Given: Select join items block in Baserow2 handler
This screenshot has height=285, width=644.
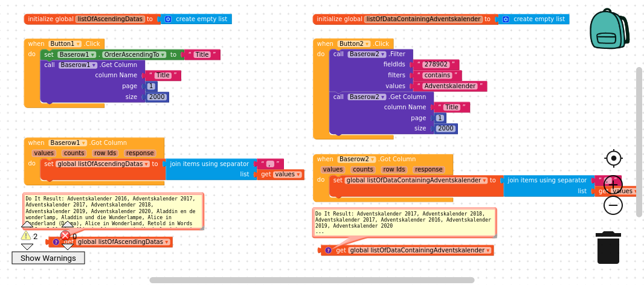Looking at the screenshot, I should point(549,185).
